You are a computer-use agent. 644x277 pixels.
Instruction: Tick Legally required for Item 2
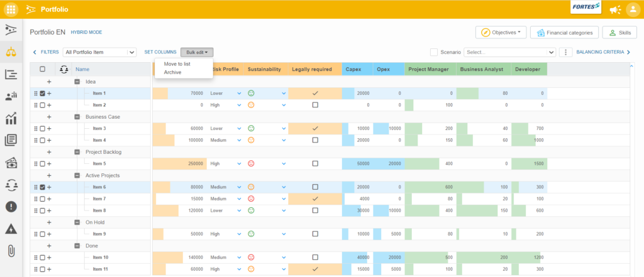(x=315, y=105)
